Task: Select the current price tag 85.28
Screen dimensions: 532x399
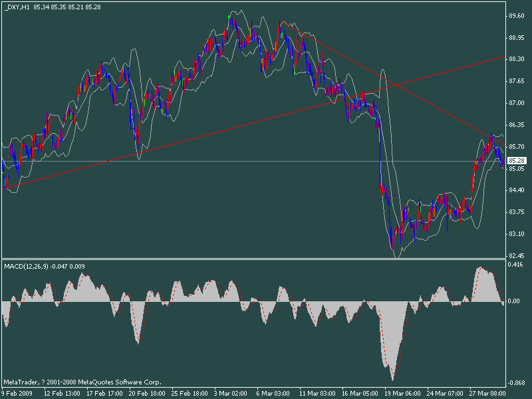Action: (x=515, y=160)
